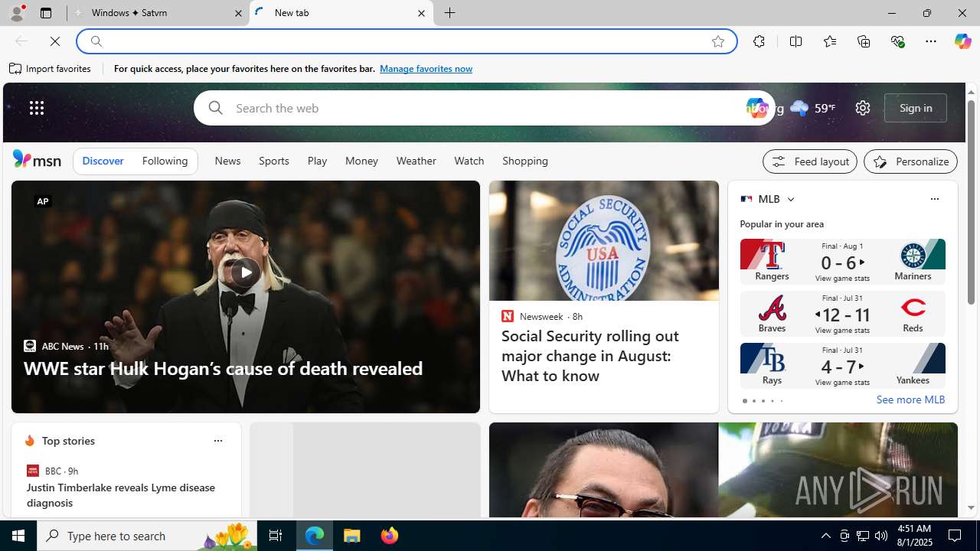This screenshot has height=551, width=980.
Task: Switch to the Discover tab
Action: click(x=103, y=161)
